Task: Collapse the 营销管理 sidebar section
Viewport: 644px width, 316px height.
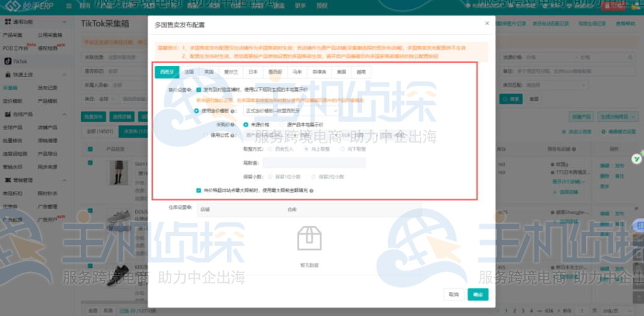Action: (x=65, y=180)
